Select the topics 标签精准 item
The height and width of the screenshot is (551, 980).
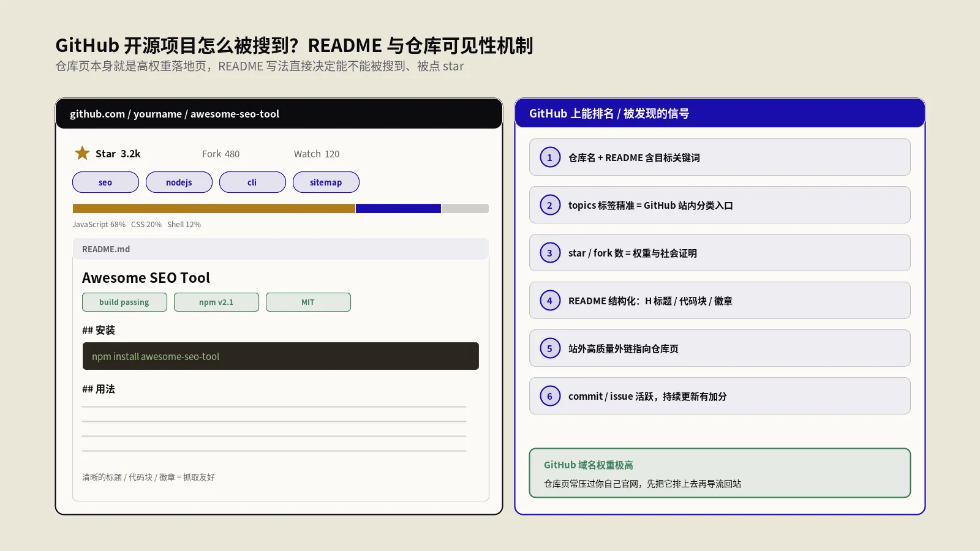(x=720, y=205)
